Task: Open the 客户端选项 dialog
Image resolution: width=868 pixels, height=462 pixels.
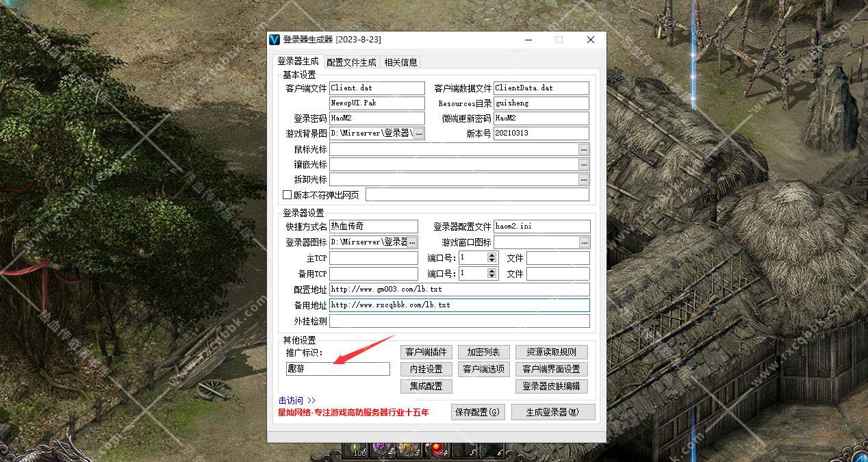Action: tap(483, 369)
